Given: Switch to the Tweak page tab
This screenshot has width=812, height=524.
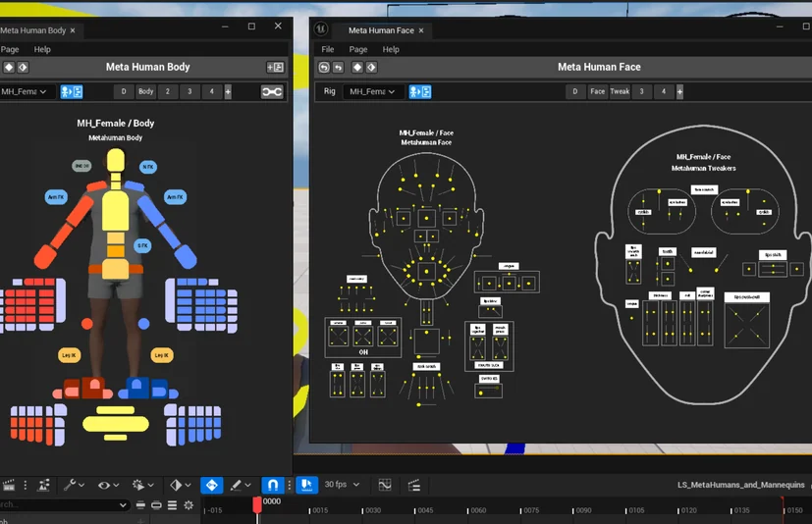Looking at the screenshot, I should pos(620,91).
